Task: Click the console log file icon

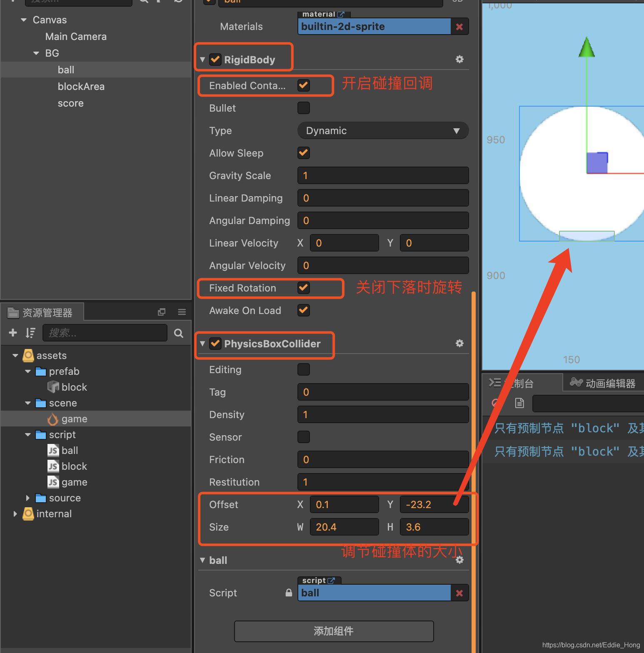Action: pyautogui.click(x=519, y=403)
